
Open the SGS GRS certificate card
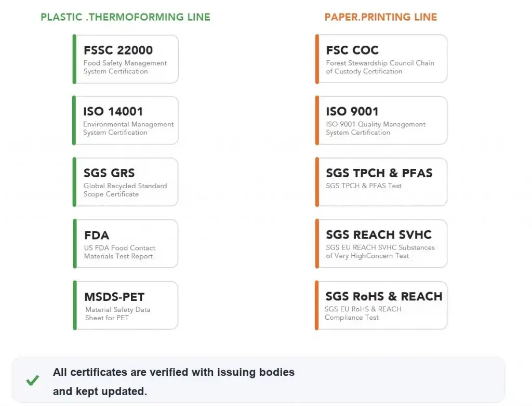126,182
